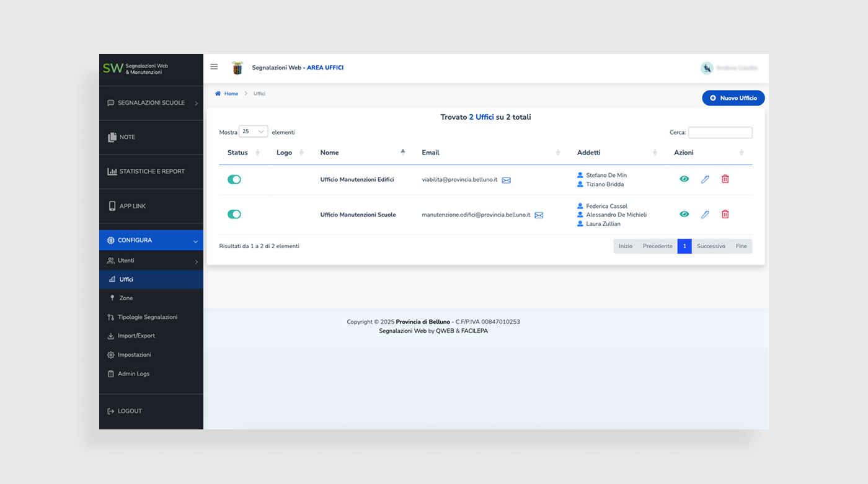Sort table by Nome column header
The height and width of the screenshot is (484, 868).
point(330,153)
